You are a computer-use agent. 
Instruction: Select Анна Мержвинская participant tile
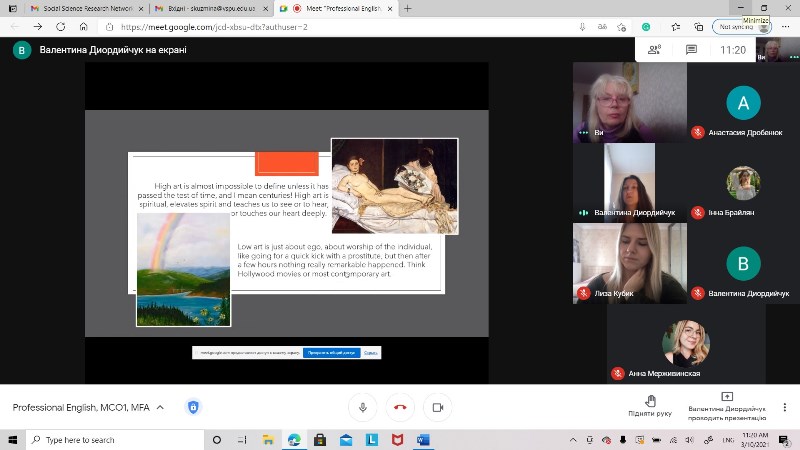(686, 344)
